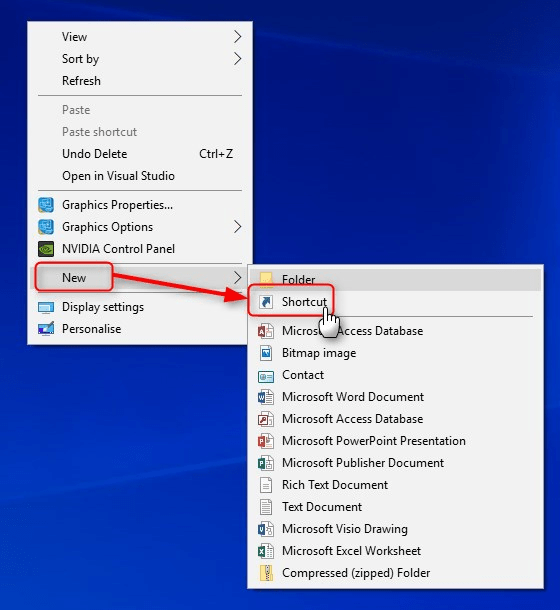Image resolution: width=560 pixels, height=610 pixels.
Task: Create a Microsoft PowerPoint Presentation
Action: (395, 441)
